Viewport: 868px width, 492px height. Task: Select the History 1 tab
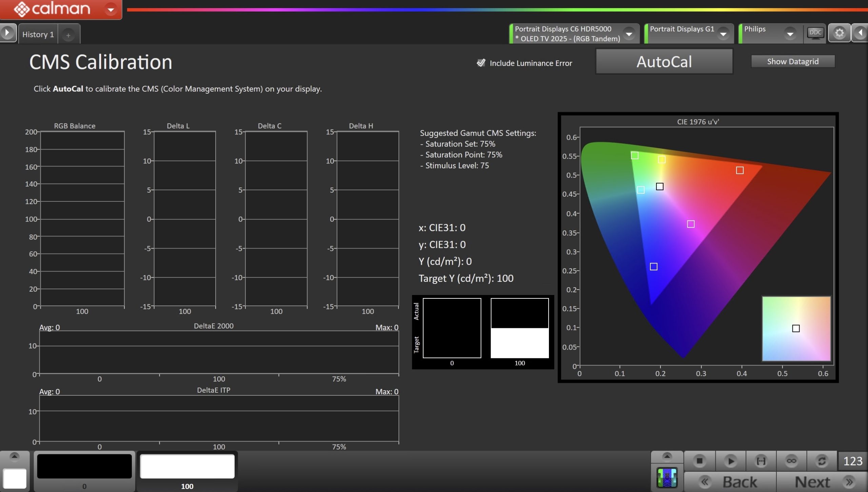pos(38,34)
